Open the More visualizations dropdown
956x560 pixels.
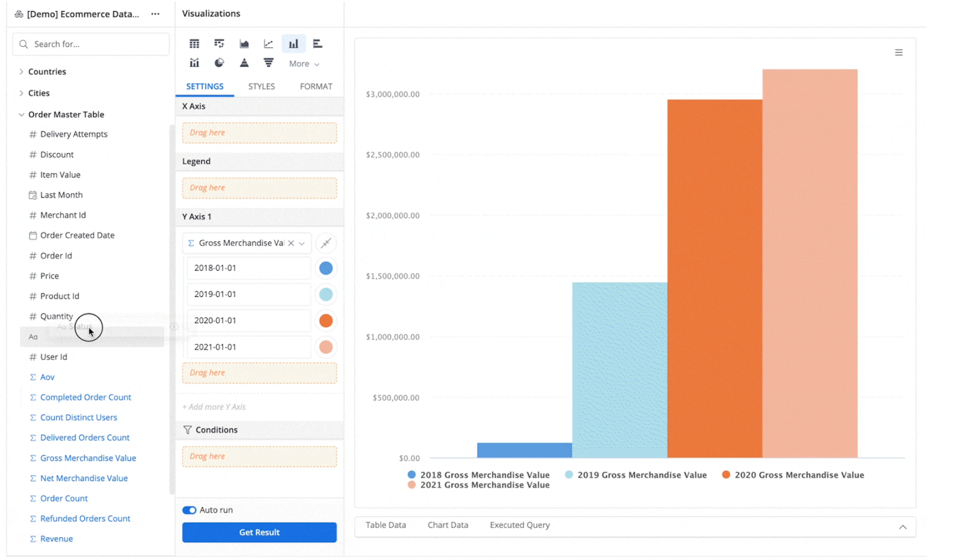tap(304, 64)
